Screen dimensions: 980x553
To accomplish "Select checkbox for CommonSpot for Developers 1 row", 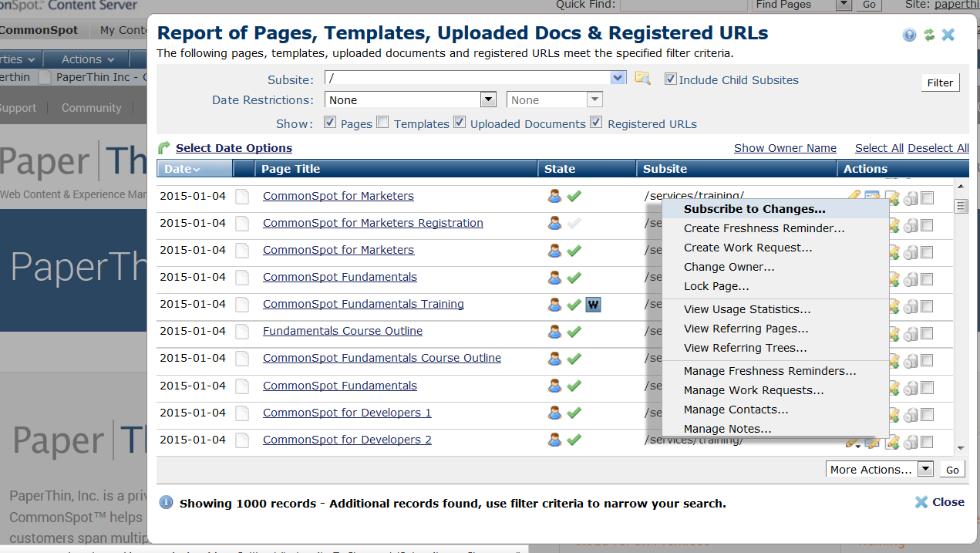I will coord(927,415).
